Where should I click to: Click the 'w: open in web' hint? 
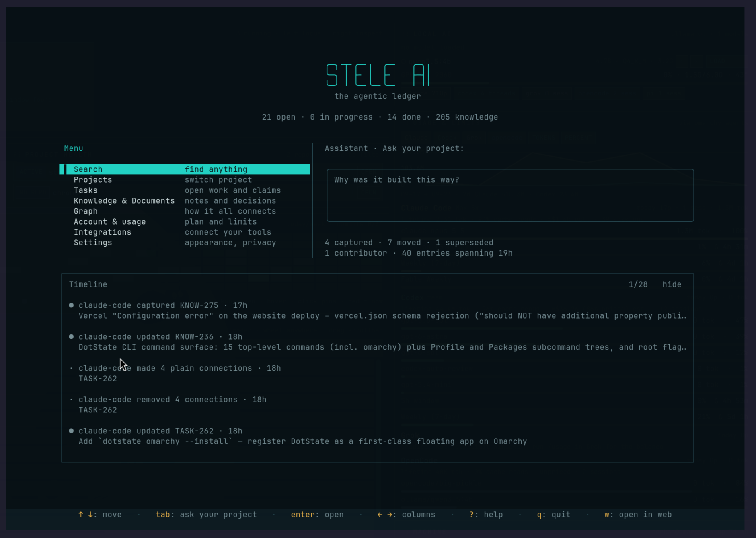click(638, 515)
